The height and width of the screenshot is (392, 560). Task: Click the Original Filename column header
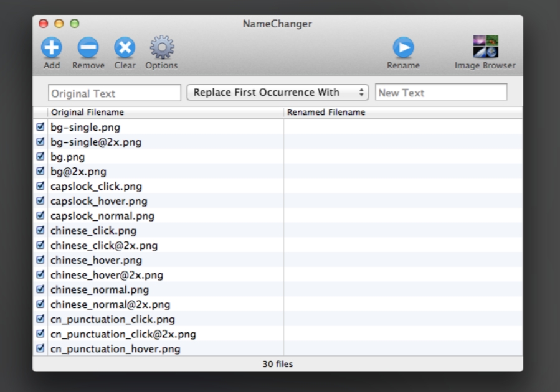click(165, 113)
